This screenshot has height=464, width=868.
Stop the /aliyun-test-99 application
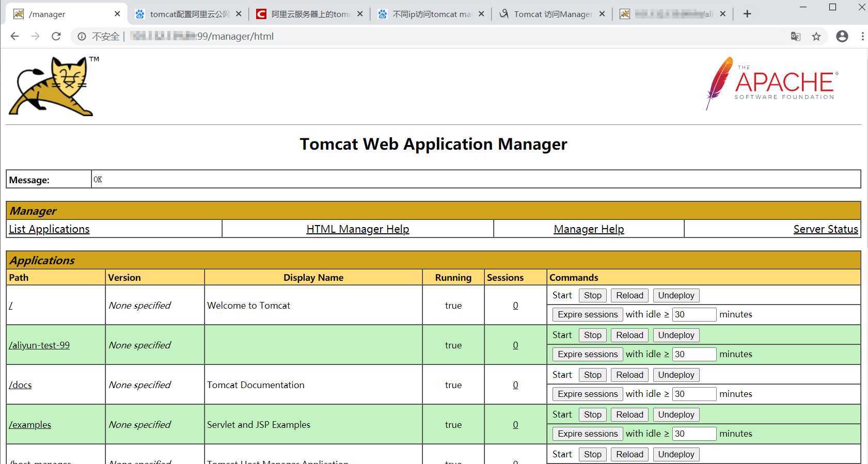tap(592, 335)
